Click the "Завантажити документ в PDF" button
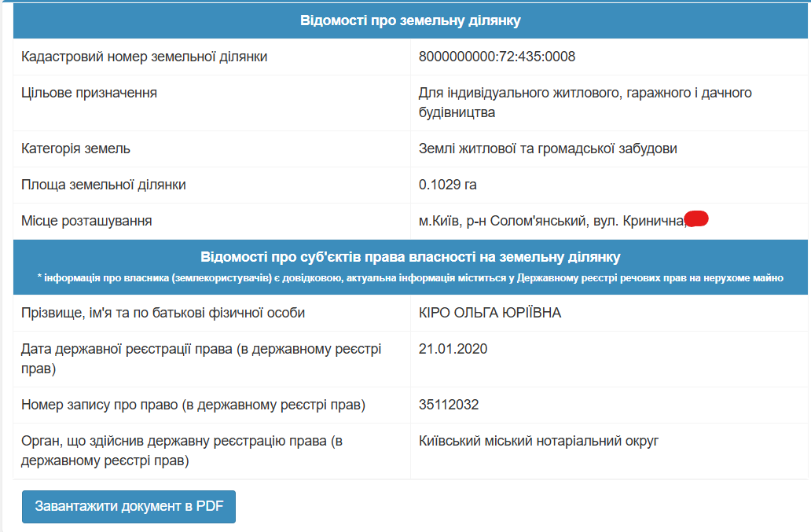Screen dimensions: 811x532 [129, 507]
